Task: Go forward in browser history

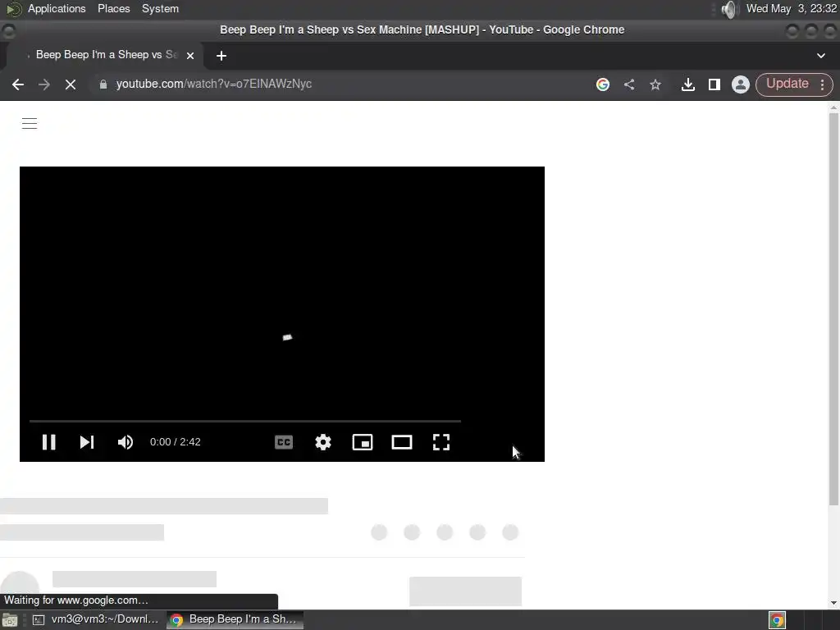Action: point(44,84)
